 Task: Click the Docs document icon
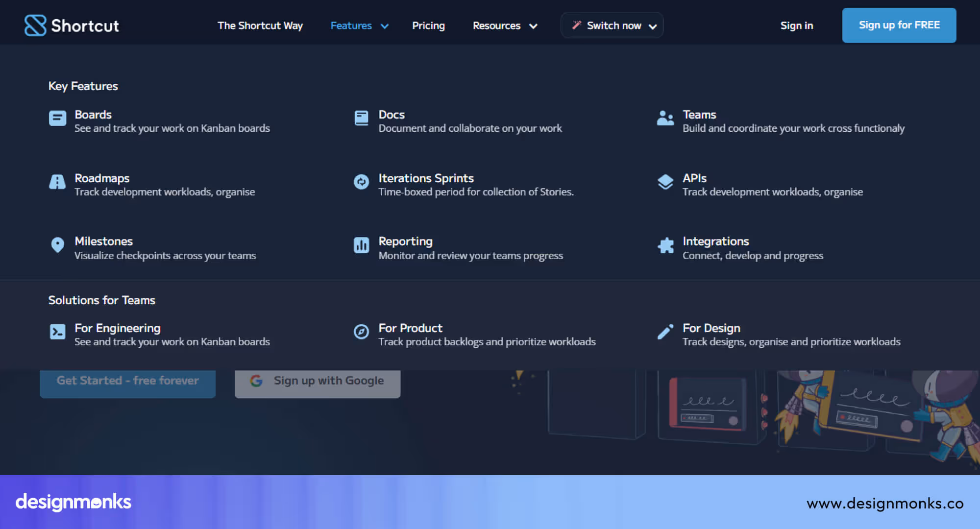tap(361, 118)
